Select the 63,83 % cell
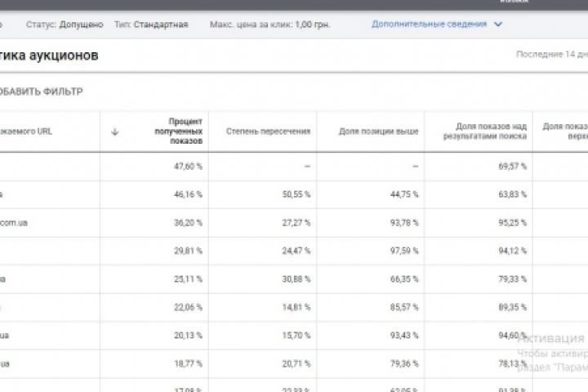588x392 pixels. tap(513, 194)
